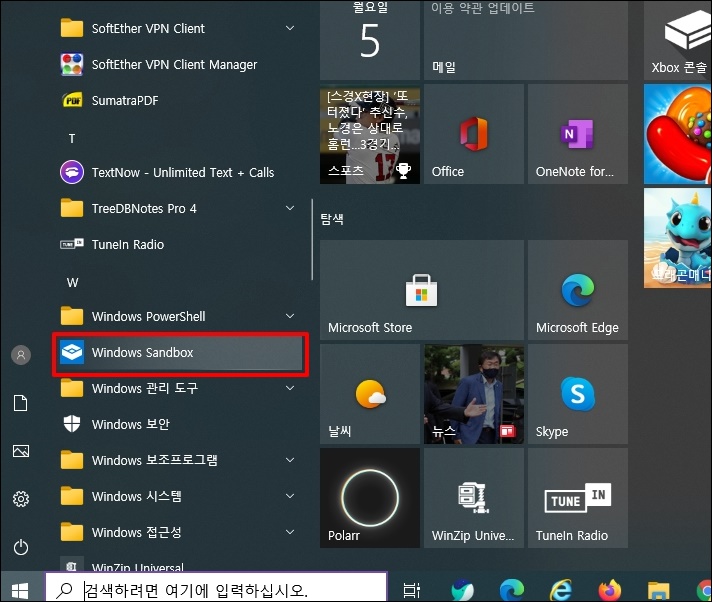Open the 스포츠 news tile
Viewport: 712px width, 602px height.
click(x=370, y=134)
